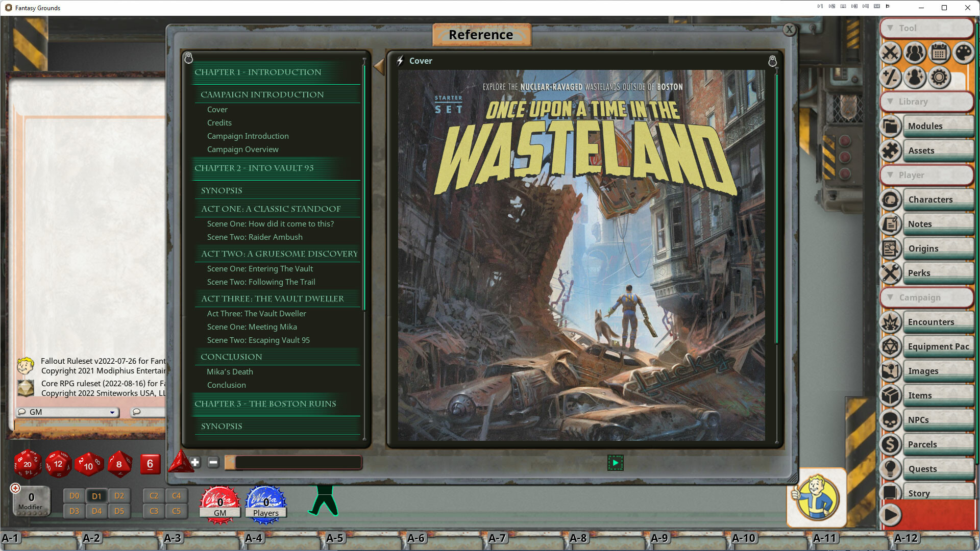Open the Scene Two: Raider Ambush entry

[254, 237]
